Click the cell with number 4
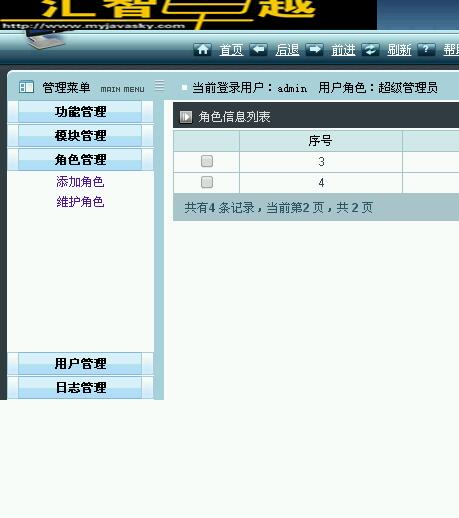 pyautogui.click(x=320, y=183)
